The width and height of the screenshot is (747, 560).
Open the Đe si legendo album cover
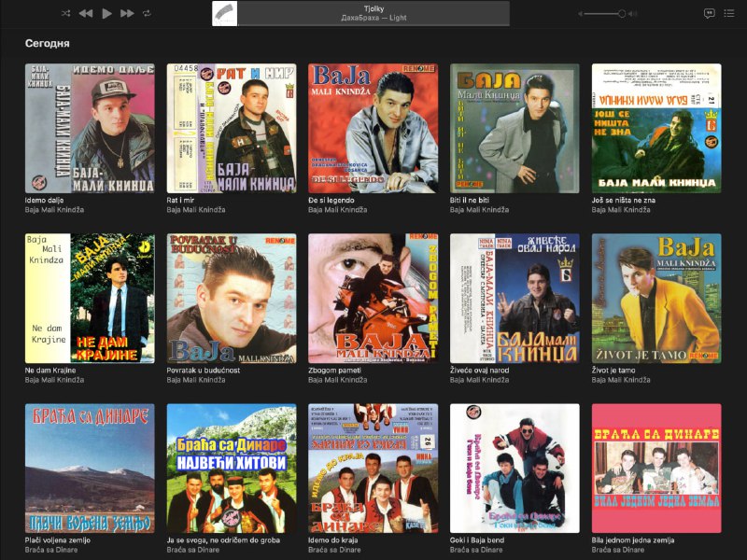coord(373,129)
